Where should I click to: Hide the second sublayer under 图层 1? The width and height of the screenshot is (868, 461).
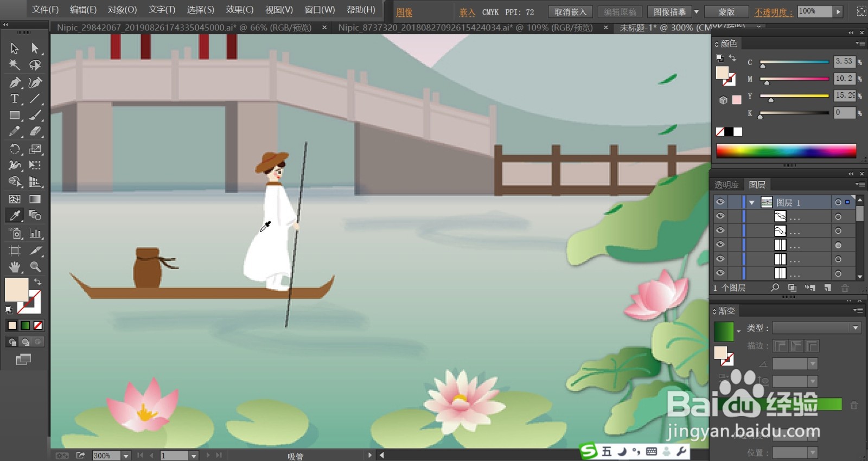[x=720, y=230]
